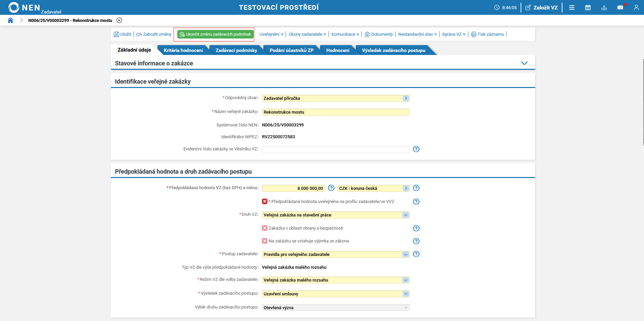The height and width of the screenshot is (321, 644).
Task: Expand the Výsledek zadávacího postupu dropdown
Action: click(x=406, y=294)
